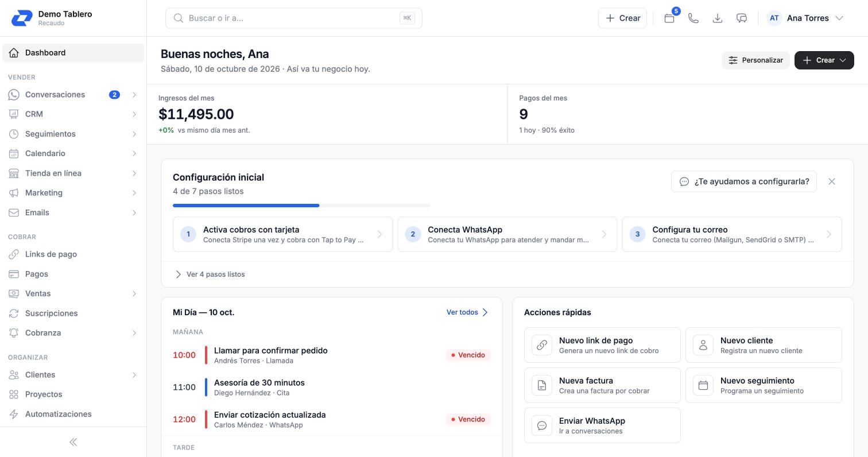Open the dark Crear dropdown button

824,60
